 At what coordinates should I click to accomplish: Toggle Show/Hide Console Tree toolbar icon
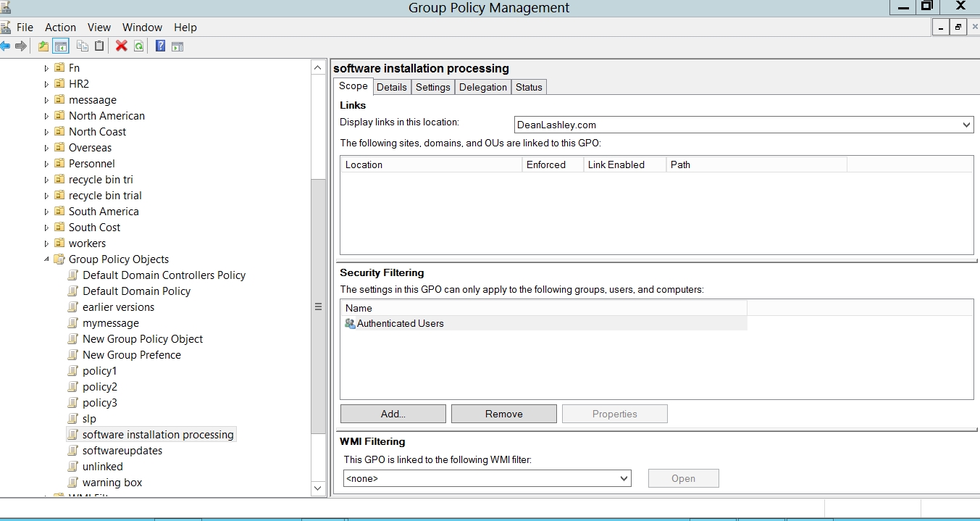pos(61,46)
